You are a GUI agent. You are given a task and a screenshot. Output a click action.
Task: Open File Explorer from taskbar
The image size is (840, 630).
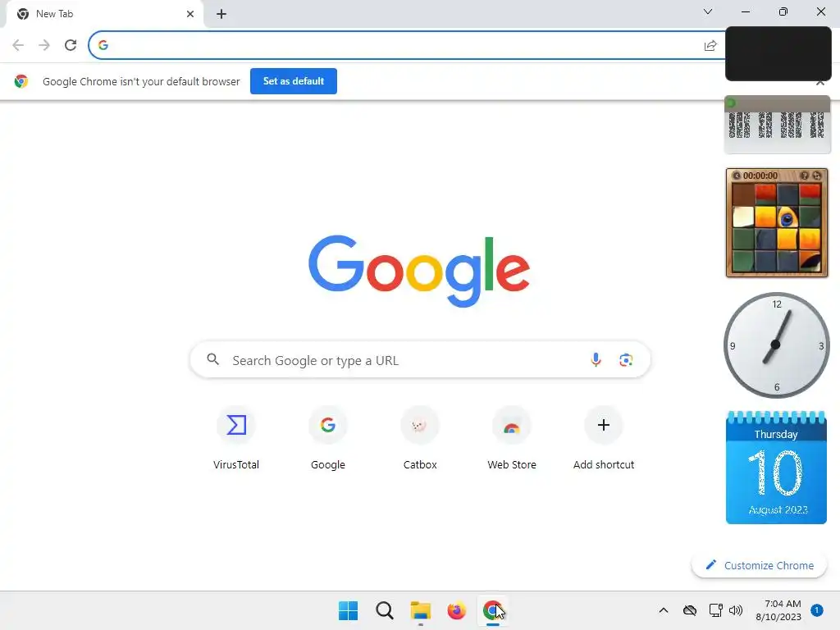point(421,610)
